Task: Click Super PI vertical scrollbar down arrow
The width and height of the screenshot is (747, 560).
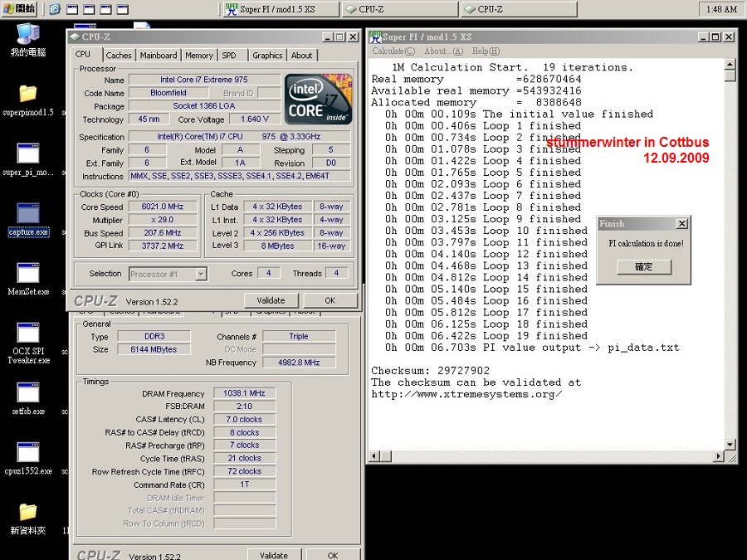Action: coord(730,445)
